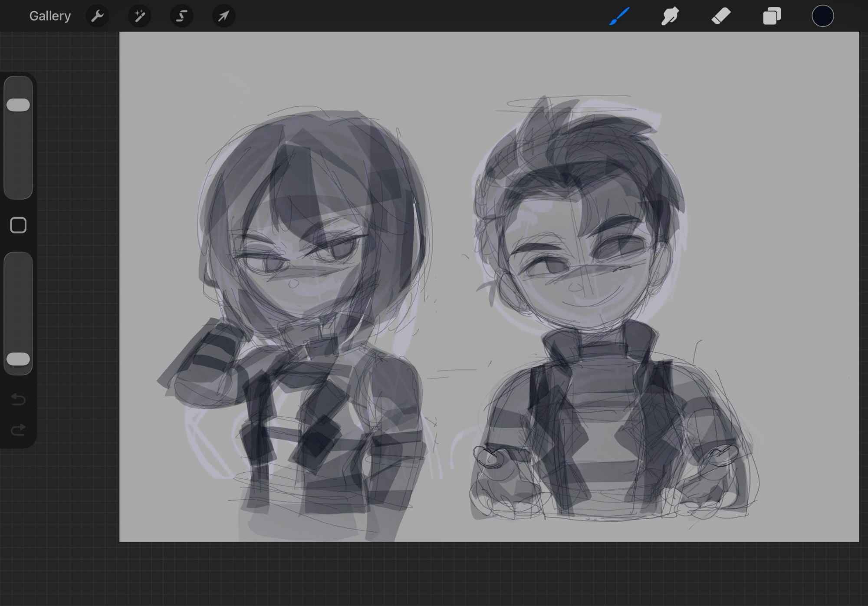Viewport: 868px width, 606px height.
Task: Redo the last undone stroke
Action: (x=18, y=430)
